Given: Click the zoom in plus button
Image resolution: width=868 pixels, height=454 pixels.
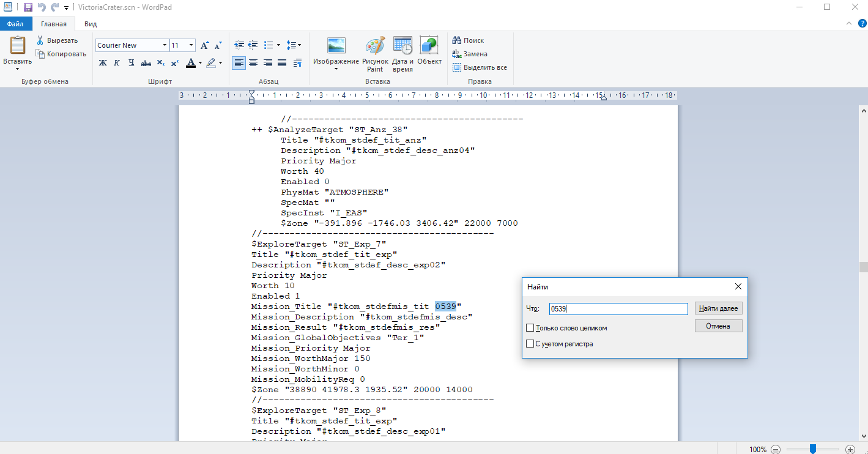Looking at the screenshot, I should [x=850, y=449].
